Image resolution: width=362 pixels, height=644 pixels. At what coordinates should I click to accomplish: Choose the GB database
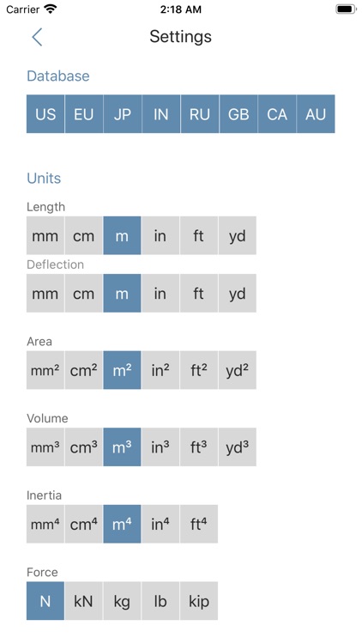[x=238, y=113]
